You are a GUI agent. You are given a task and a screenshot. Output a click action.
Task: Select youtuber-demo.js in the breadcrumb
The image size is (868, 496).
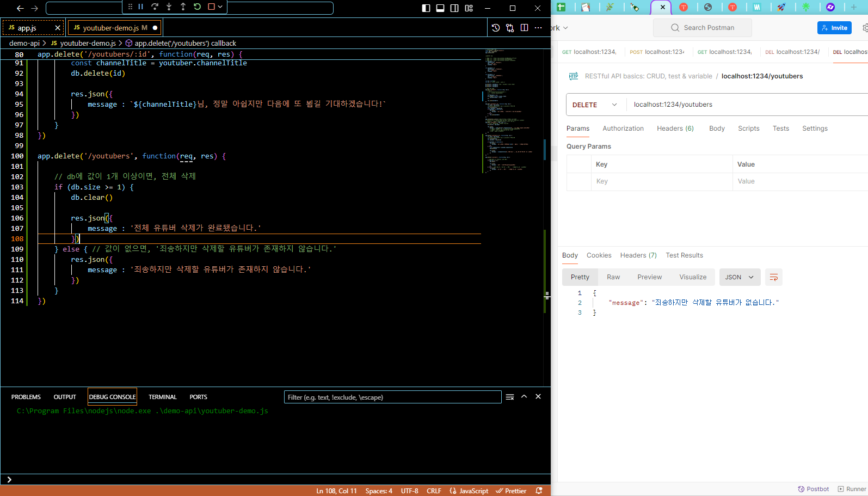tap(88, 43)
